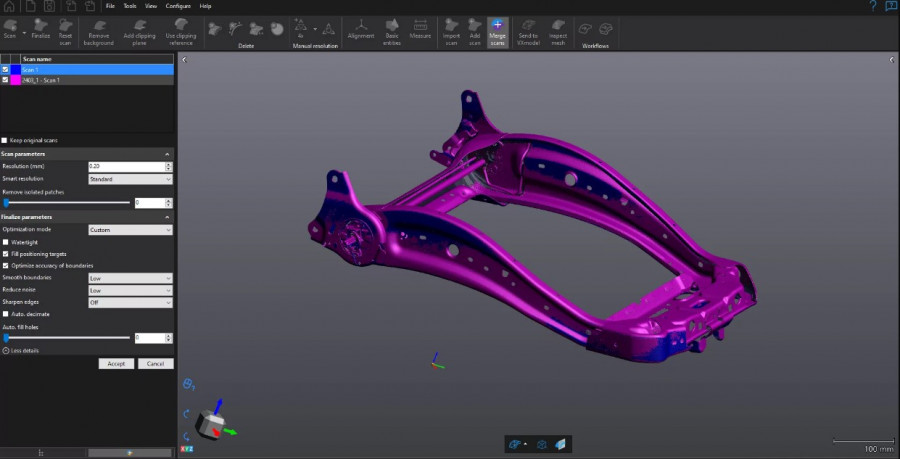Uncheck Optimize accuracy of boundaries
The width and height of the screenshot is (900, 459).
pyautogui.click(x=6, y=266)
